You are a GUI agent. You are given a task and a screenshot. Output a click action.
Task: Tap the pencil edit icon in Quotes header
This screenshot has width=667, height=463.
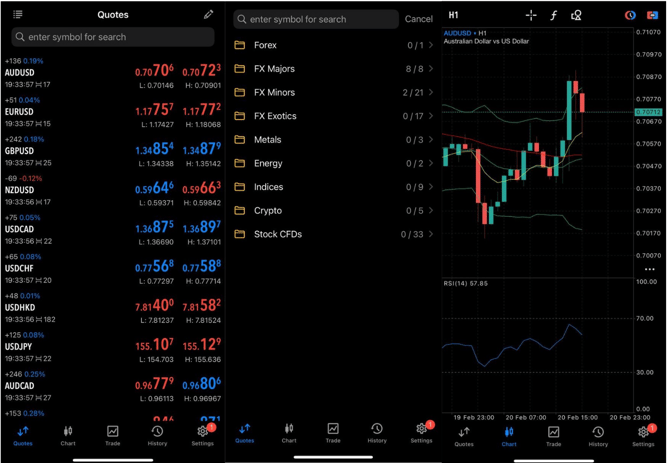pyautogui.click(x=208, y=15)
